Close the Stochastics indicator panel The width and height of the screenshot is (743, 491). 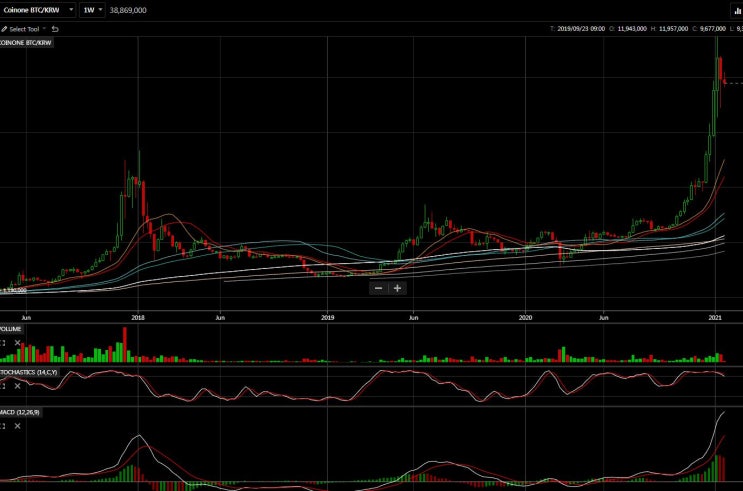(18, 386)
